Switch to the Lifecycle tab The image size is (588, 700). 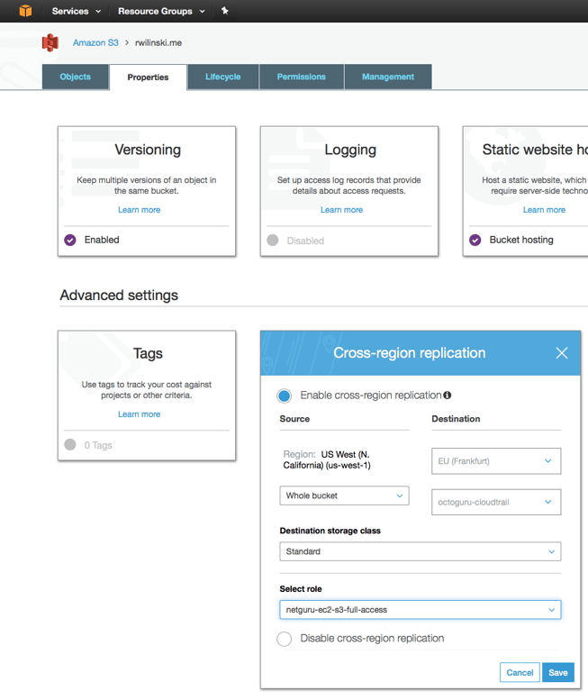pyautogui.click(x=222, y=77)
